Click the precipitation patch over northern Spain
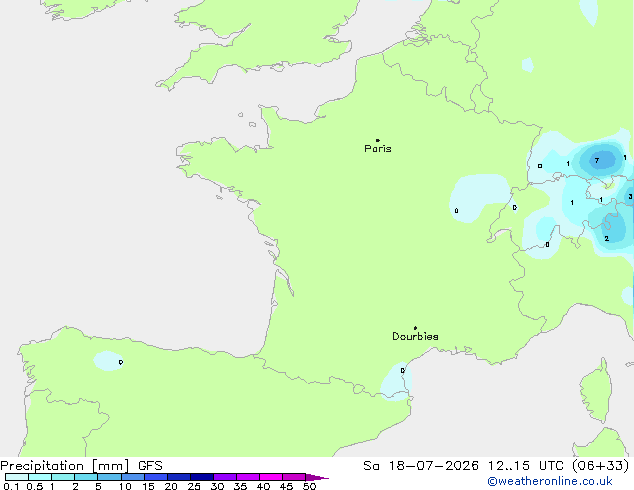This screenshot has width=634, height=490. [x=108, y=361]
